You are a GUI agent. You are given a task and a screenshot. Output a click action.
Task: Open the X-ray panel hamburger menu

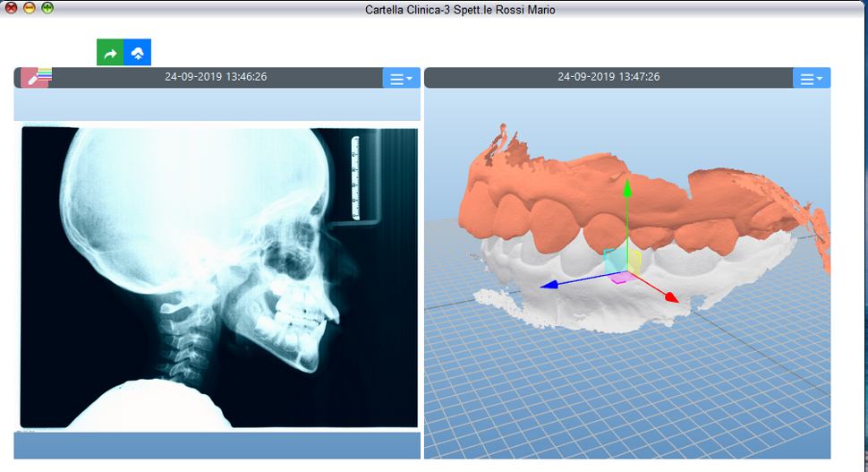coord(401,79)
